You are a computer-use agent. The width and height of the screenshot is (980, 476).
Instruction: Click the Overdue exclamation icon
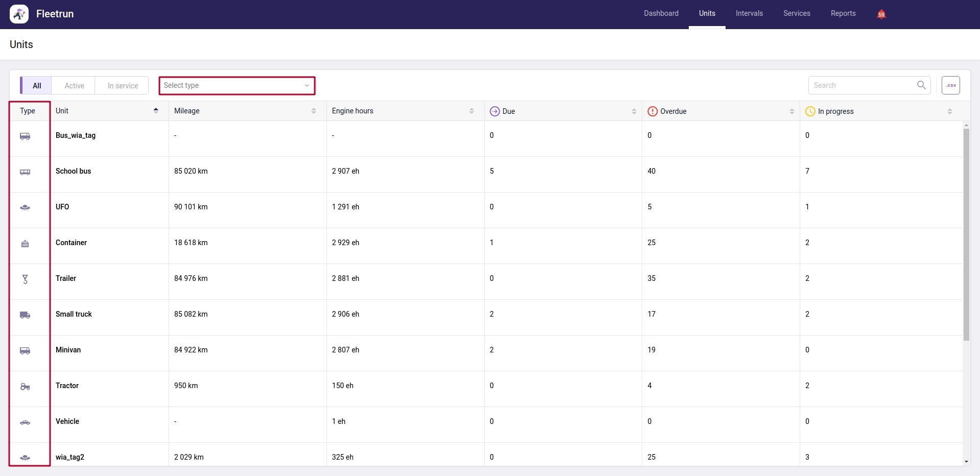(x=652, y=111)
